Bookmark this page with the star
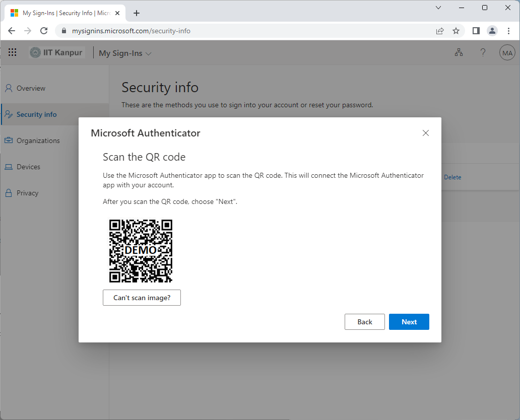 coord(456,31)
